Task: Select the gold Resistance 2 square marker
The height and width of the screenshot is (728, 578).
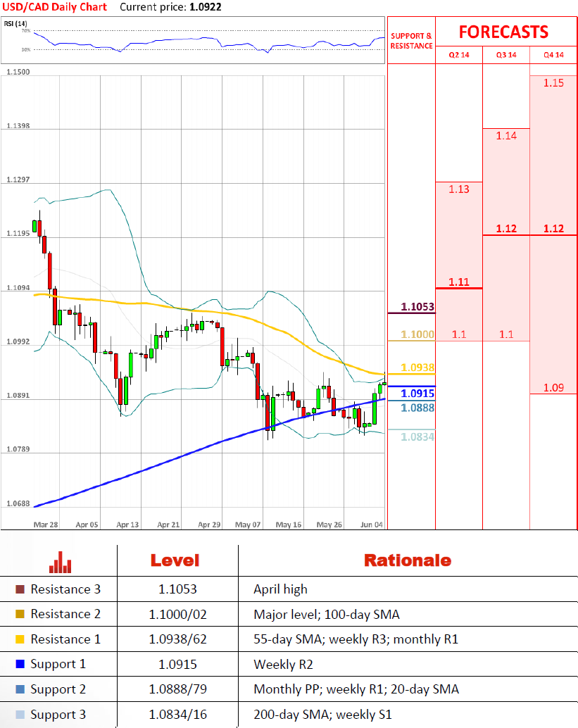Action: coord(19,615)
